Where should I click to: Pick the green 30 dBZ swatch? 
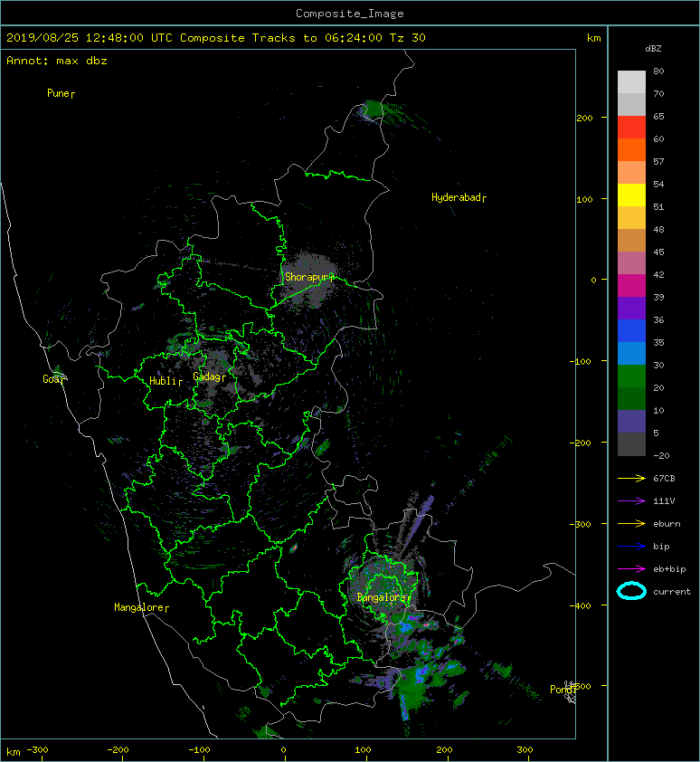coord(631,376)
